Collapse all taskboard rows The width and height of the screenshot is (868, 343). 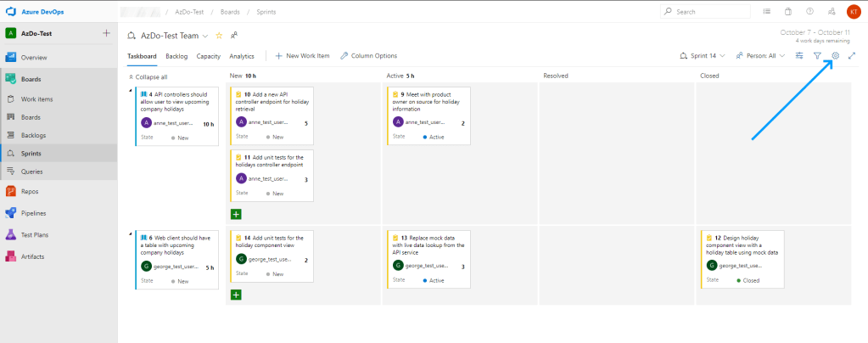[x=147, y=76]
